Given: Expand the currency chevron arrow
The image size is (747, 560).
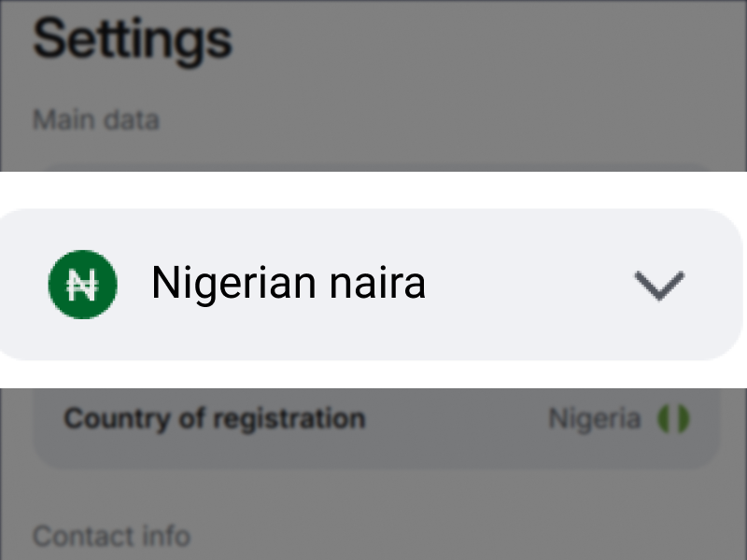Looking at the screenshot, I should [659, 285].
